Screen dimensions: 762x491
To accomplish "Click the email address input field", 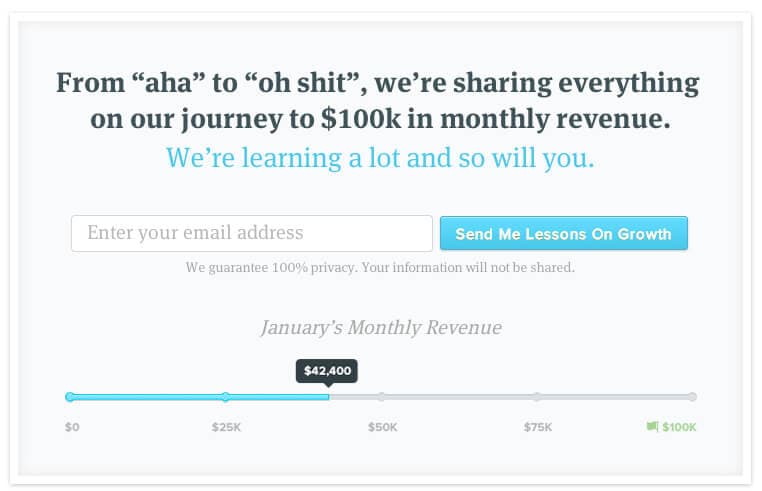I will pyautogui.click(x=251, y=233).
